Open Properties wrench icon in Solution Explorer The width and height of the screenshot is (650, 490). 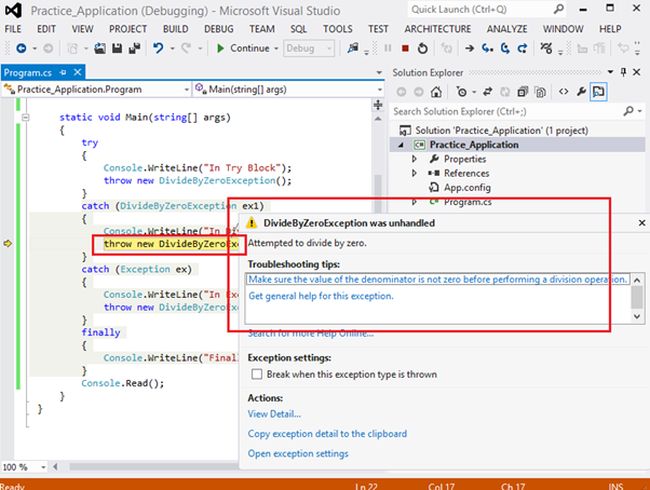click(x=580, y=92)
